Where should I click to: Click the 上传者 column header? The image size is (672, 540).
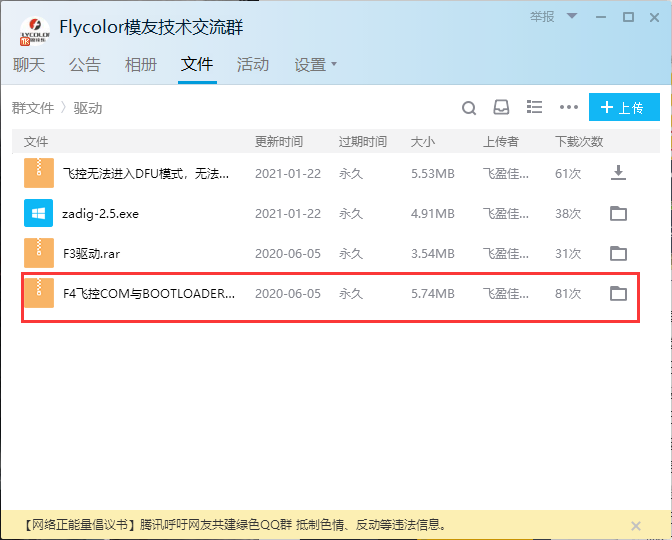(x=501, y=141)
